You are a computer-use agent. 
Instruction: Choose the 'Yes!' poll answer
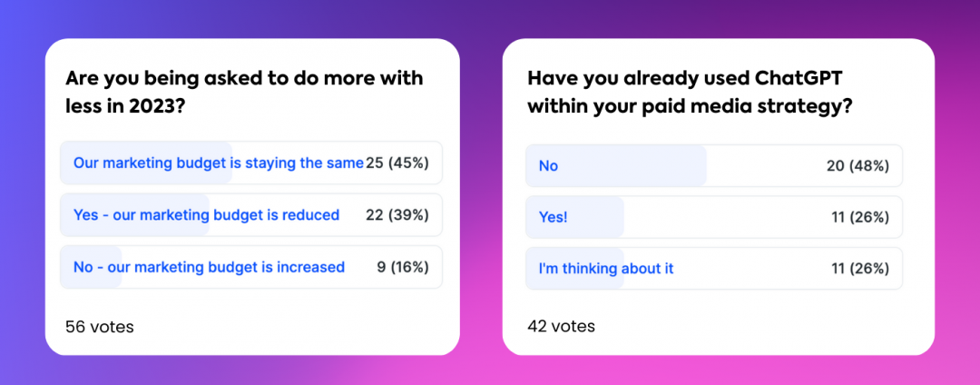pos(714,217)
